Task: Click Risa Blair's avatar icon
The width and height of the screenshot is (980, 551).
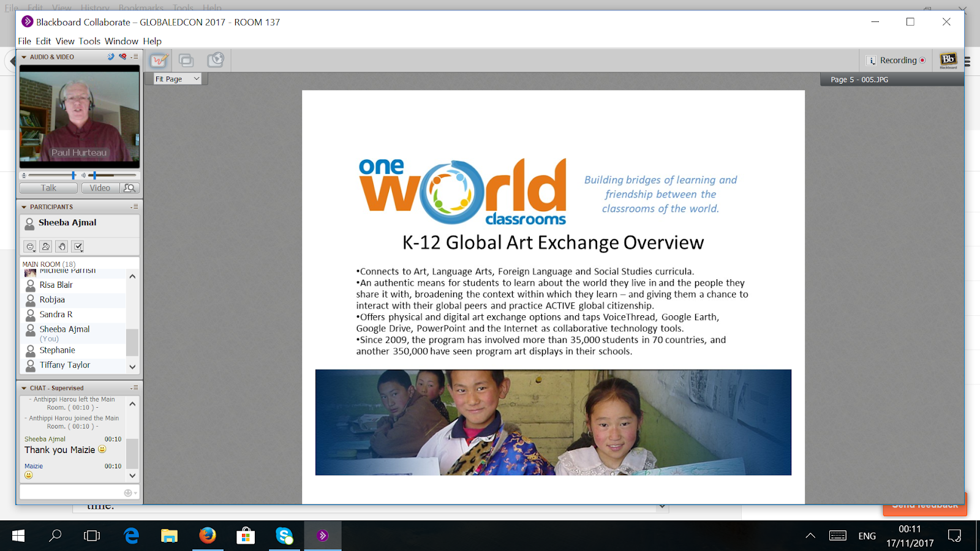Action: tap(30, 285)
